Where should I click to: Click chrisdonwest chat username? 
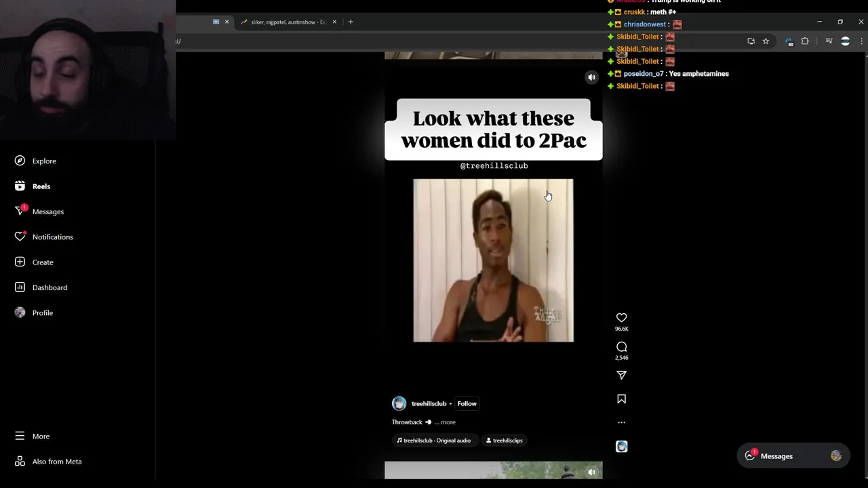644,24
